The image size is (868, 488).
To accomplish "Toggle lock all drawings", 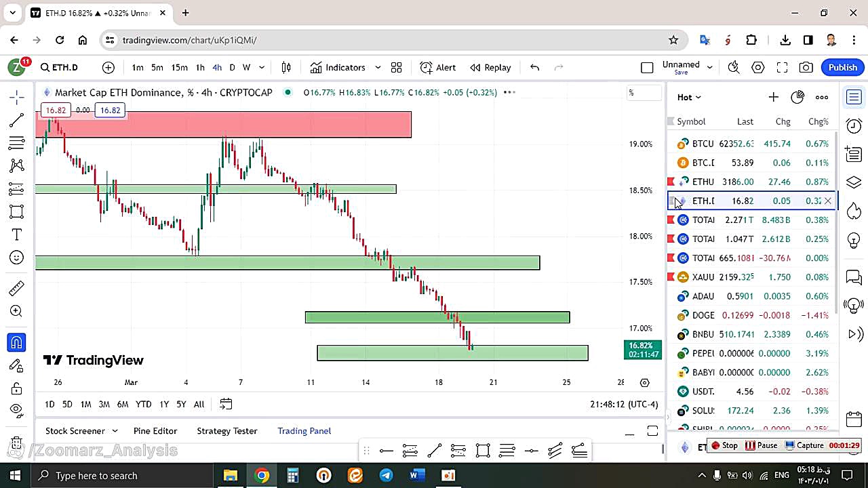I will pyautogui.click(x=17, y=388).
